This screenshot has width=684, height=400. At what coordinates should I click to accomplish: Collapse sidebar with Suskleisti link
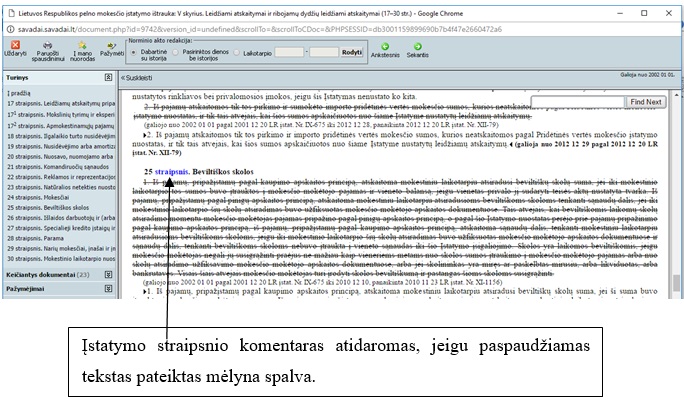(137, 78)
